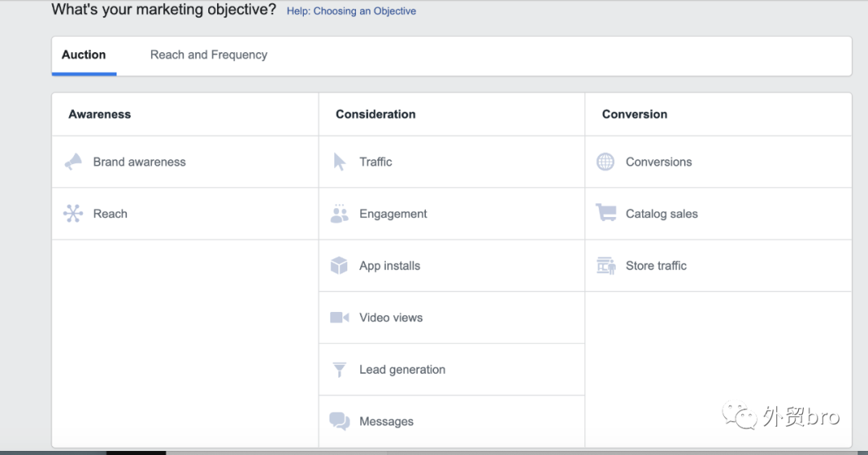868x455 pixels.
Task: Click the Brand awareness megaphone icon
Action: pyautogui.click(x=73, y=162)
